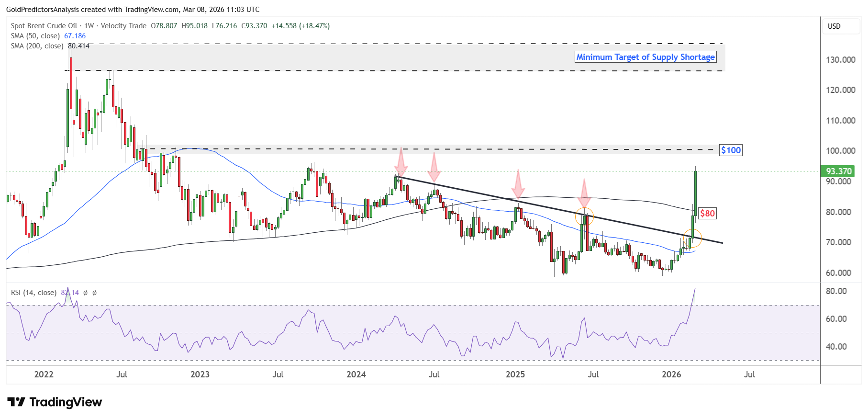Viewport: 868px width, 420px height.
Task: Select the Spot Brent Crude Oil symbol title
Action: (44, 26)
